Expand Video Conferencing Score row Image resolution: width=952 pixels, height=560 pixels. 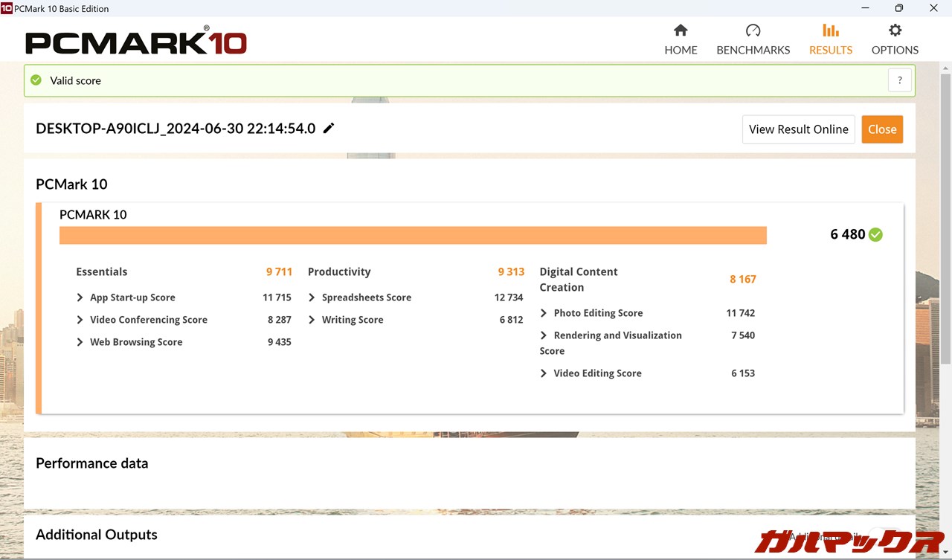80,320
